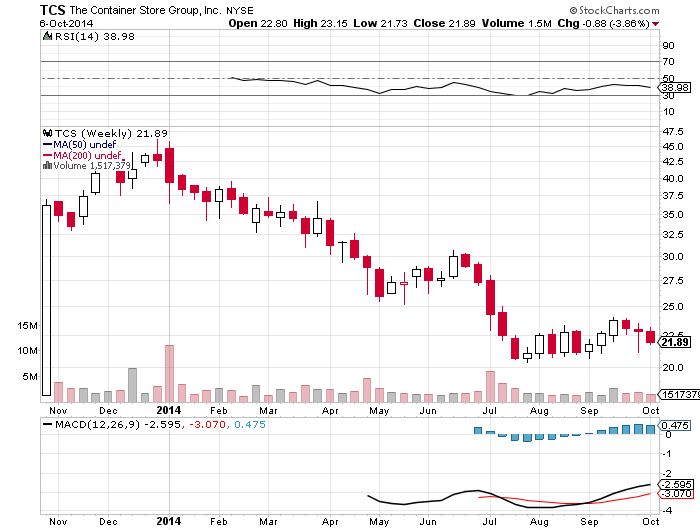Click the TCS ticker symbol in title

point(52,10)
